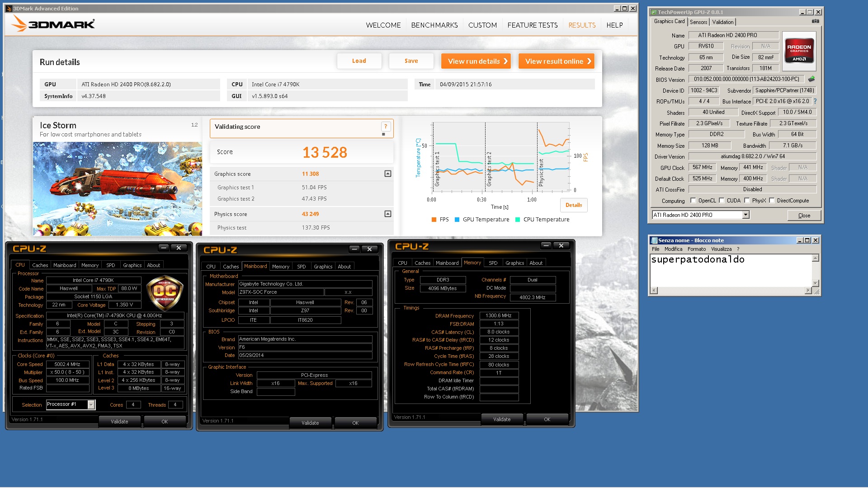This screenshot has height=488, width=868.
Task: Open the BENCHMARKS tab in 3DMark
Action: click(434, 25)
